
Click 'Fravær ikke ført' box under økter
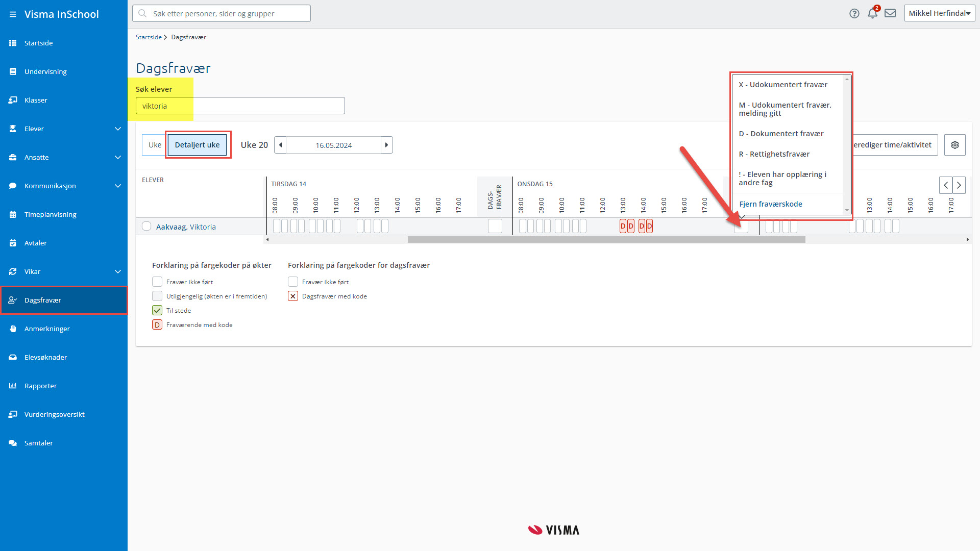(x=157, y=282)
